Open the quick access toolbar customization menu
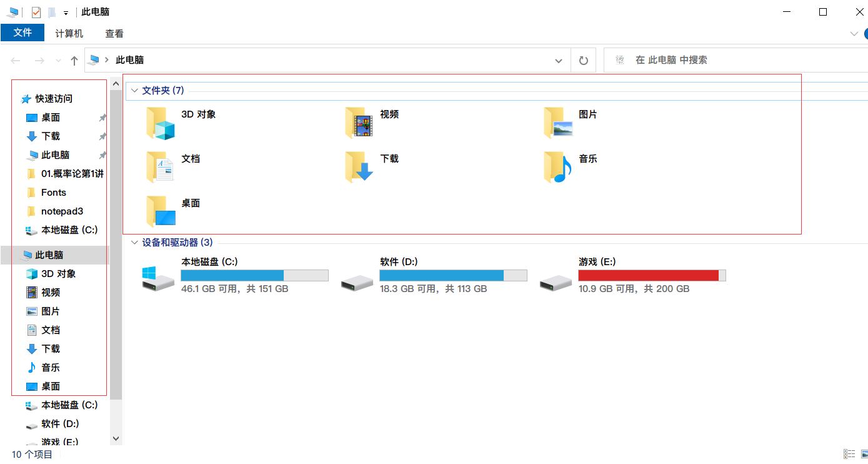Viewport: 868px width, 464px height. click(x=64, y=11)
